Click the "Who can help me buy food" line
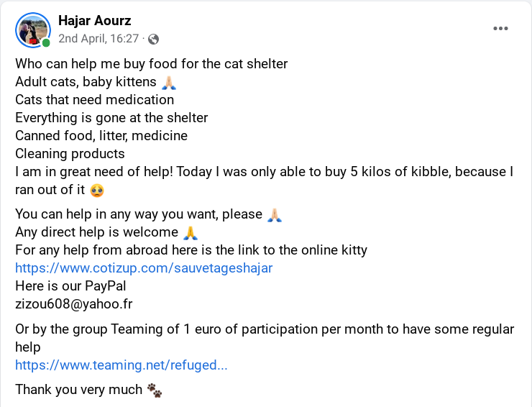532x407 pixels. click(151, 64)
